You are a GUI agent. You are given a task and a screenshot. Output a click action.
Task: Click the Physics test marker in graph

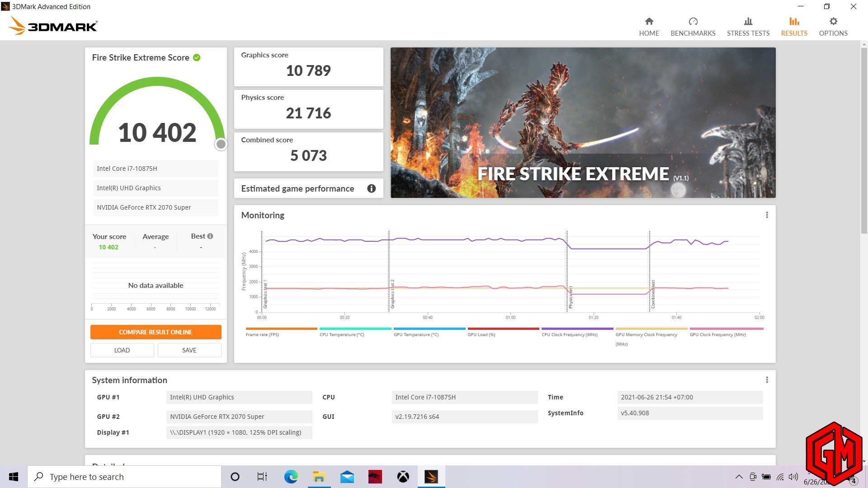(x=571, y=297)
